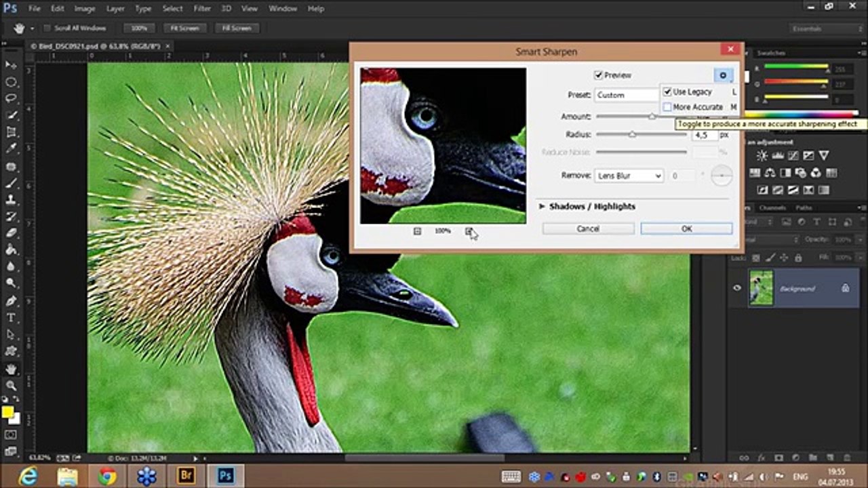Enable the More Accurate option
Viewport: 868px width, 488px height.
click(667, 107)
